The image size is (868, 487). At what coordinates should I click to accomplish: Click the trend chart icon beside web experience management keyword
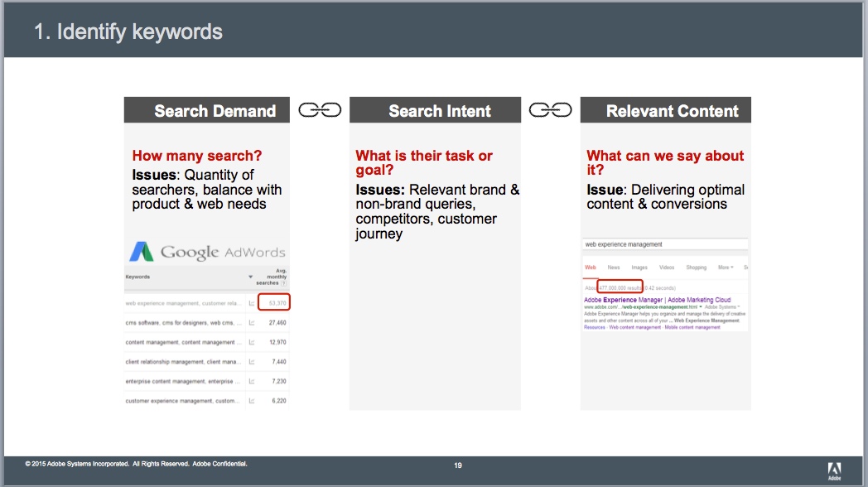[251, 304]
